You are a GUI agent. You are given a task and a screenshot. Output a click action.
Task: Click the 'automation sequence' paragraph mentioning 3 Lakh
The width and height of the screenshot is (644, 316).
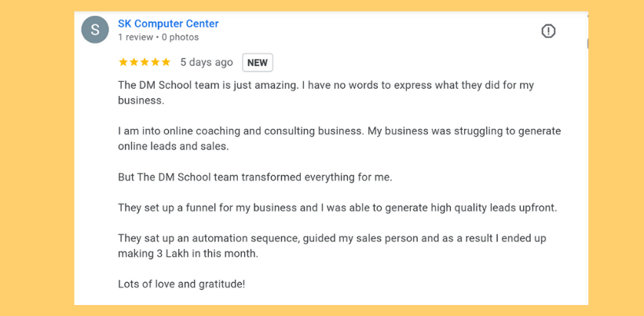click(x=332, y=246)
